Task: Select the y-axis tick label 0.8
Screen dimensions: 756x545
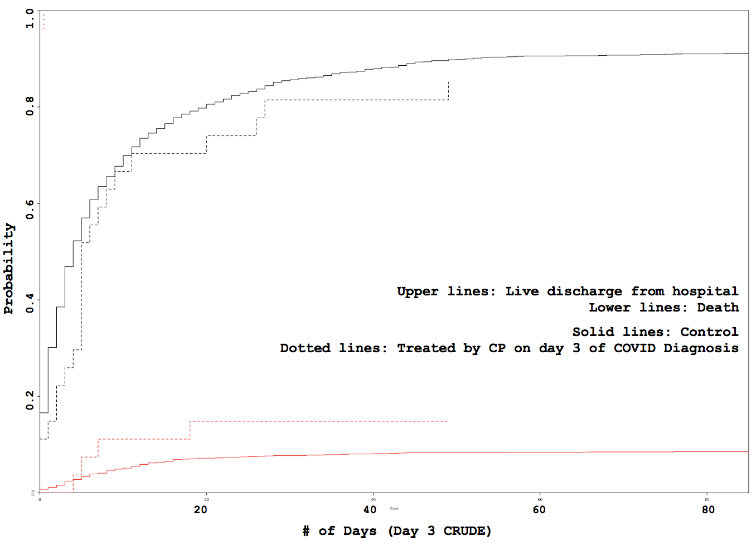Action: coord(30,106)
